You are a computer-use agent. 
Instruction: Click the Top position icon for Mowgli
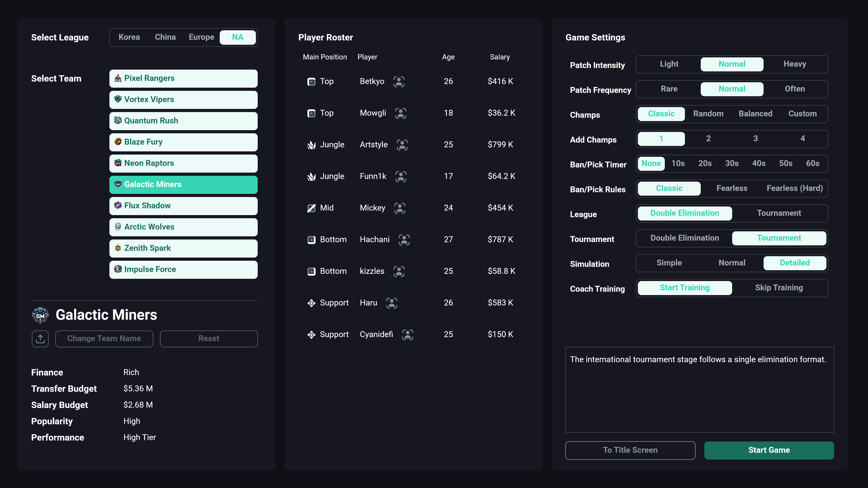click(311, 113)
